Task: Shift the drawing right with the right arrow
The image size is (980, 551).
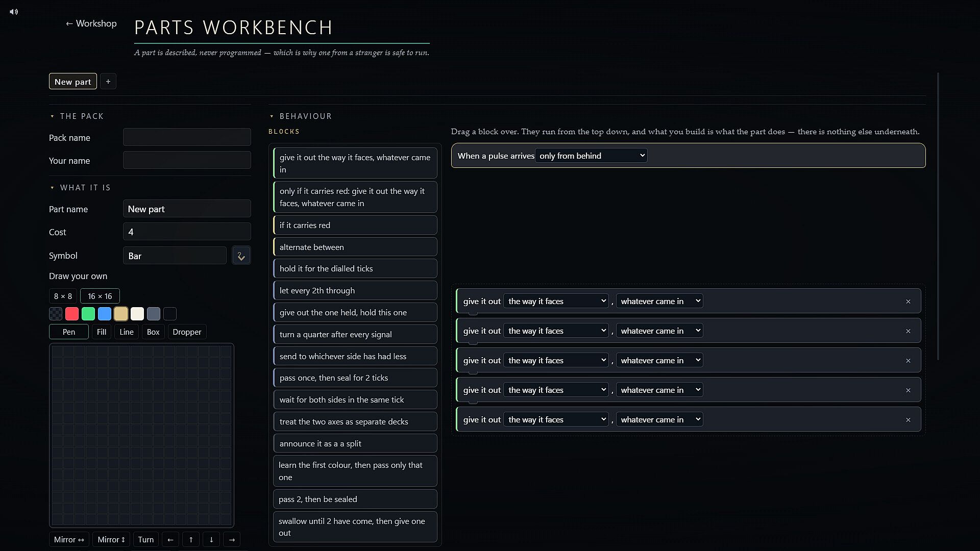Action: (232, 539)
